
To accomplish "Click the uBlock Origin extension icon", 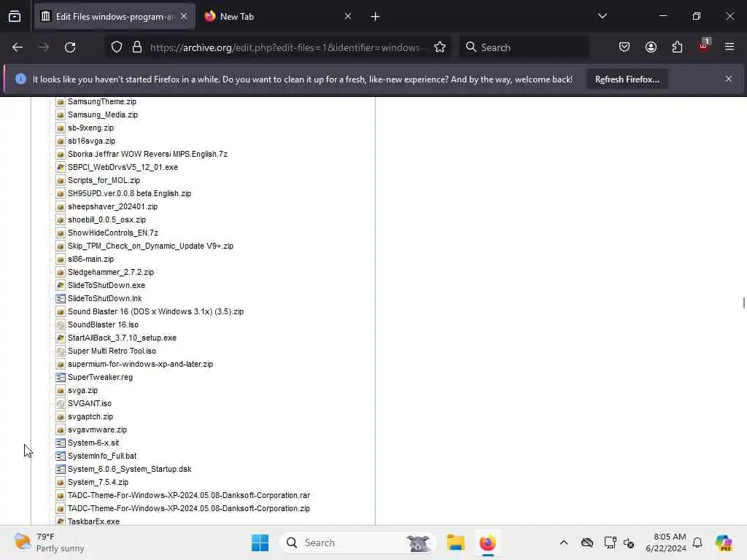I will tap(704, 46).
